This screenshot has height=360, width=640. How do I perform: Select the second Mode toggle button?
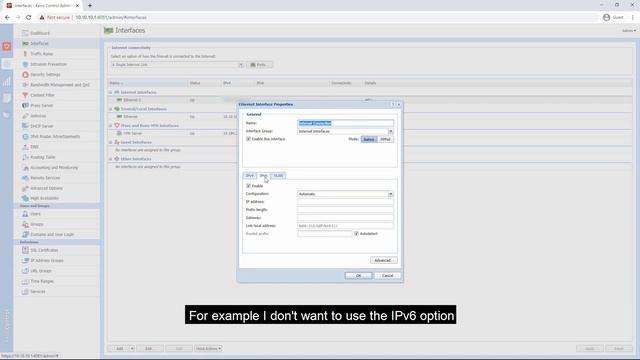pyautogui.click(x=385, y=140)
